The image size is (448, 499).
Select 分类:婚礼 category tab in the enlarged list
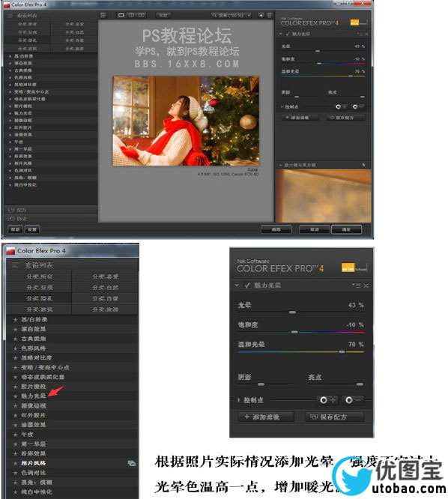click(x=40, y=298)
